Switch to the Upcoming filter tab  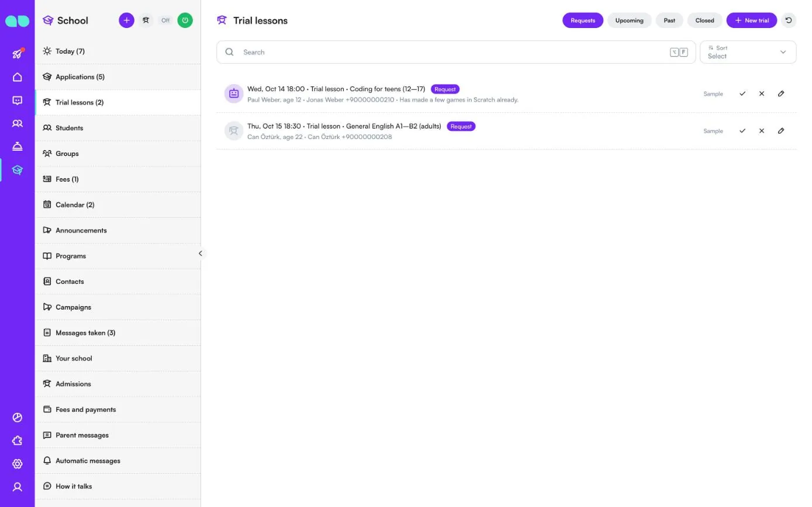tap(630, 20)
